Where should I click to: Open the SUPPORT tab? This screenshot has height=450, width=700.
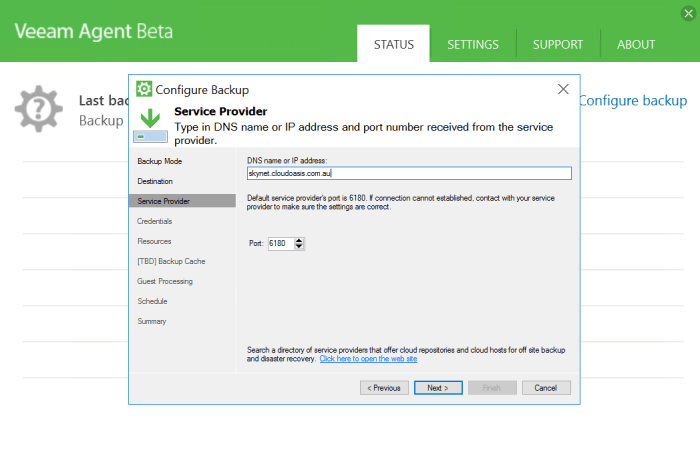[558, 44]
